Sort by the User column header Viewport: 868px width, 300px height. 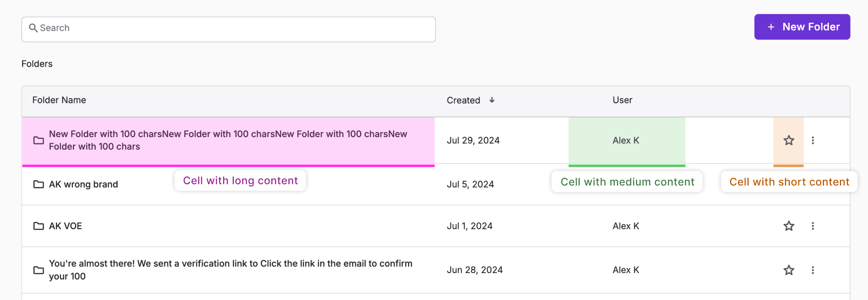[622, 100]
